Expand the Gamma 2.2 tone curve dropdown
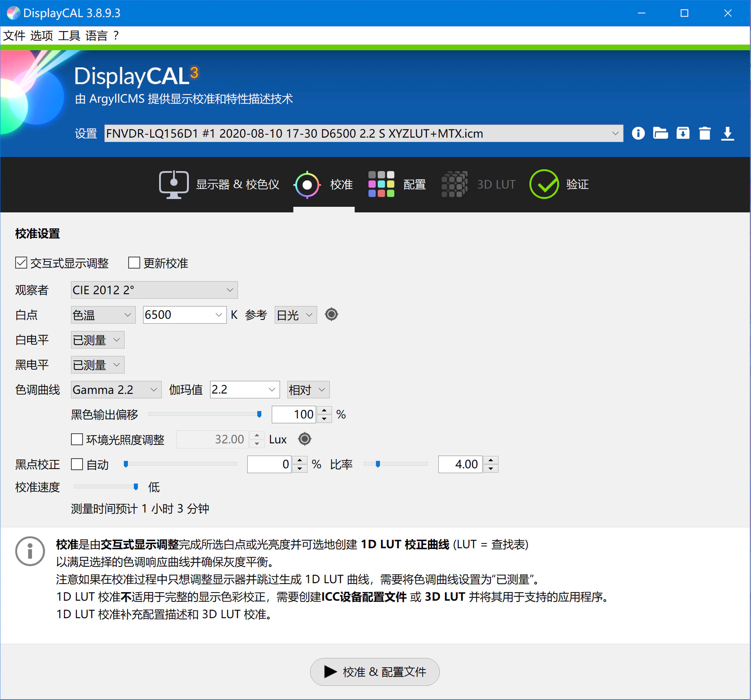The width and height of the screenshot is (751, 700). tap(116, 390)
